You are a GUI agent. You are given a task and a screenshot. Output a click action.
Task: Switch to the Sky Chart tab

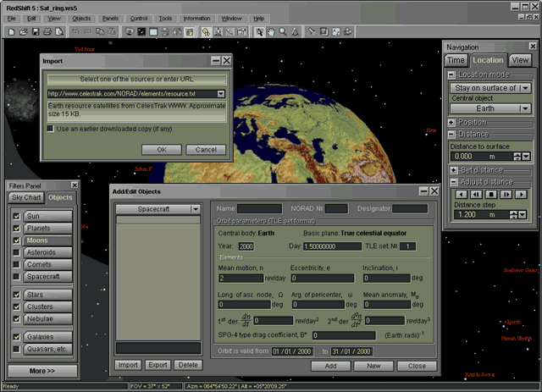pyautogui.click(x=26, y=197)
